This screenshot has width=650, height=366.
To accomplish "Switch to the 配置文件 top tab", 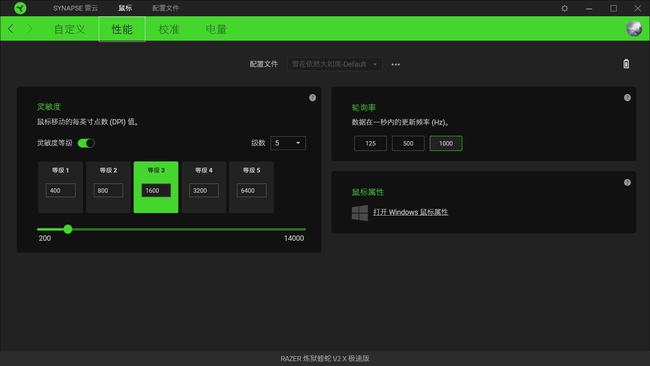I will pos(165,8).
